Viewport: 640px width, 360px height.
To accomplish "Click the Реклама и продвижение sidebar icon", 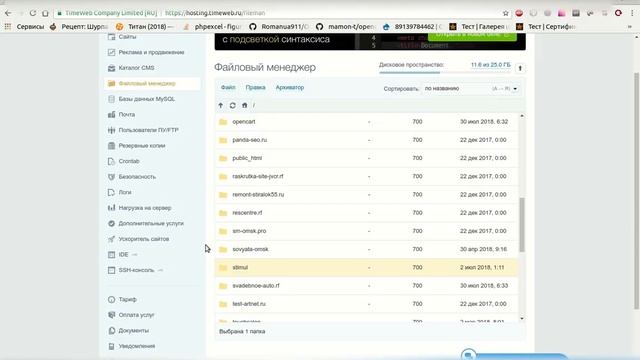I will click(x=111, y=52).
